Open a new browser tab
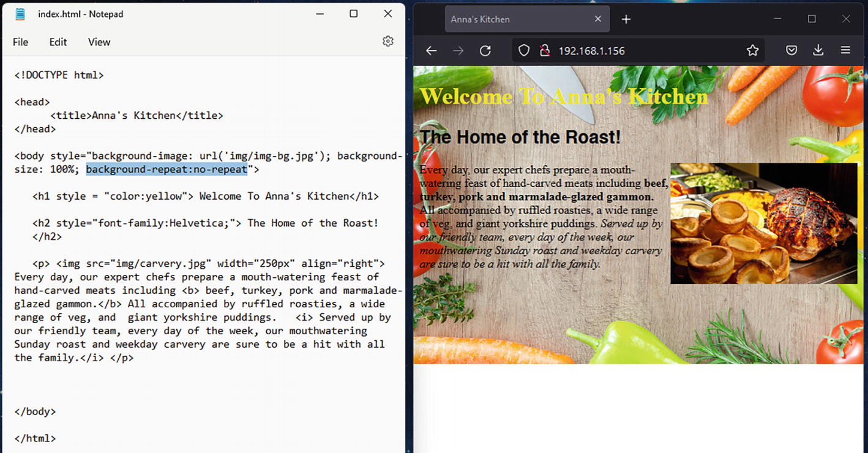Screen dimensions: 868x453 (626, 20)
